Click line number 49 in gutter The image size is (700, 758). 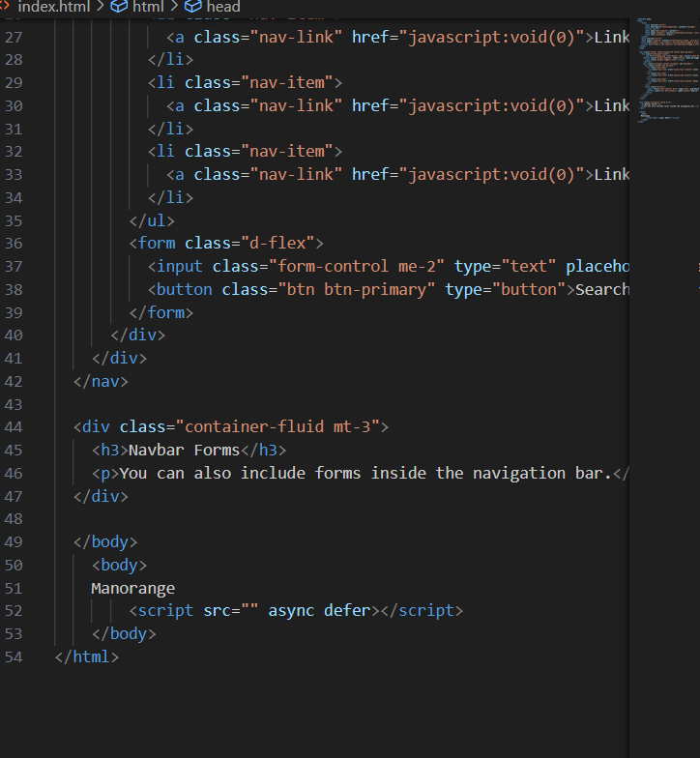(x=14, y=541)
